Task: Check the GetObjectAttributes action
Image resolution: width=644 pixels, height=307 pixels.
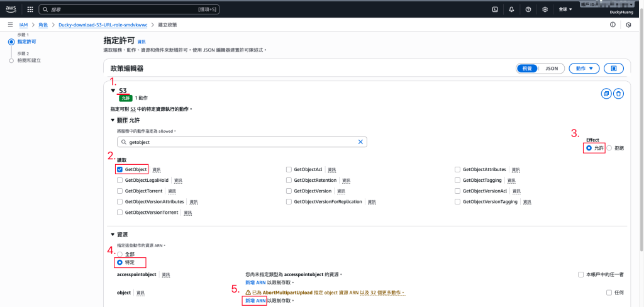Action: 458,169
